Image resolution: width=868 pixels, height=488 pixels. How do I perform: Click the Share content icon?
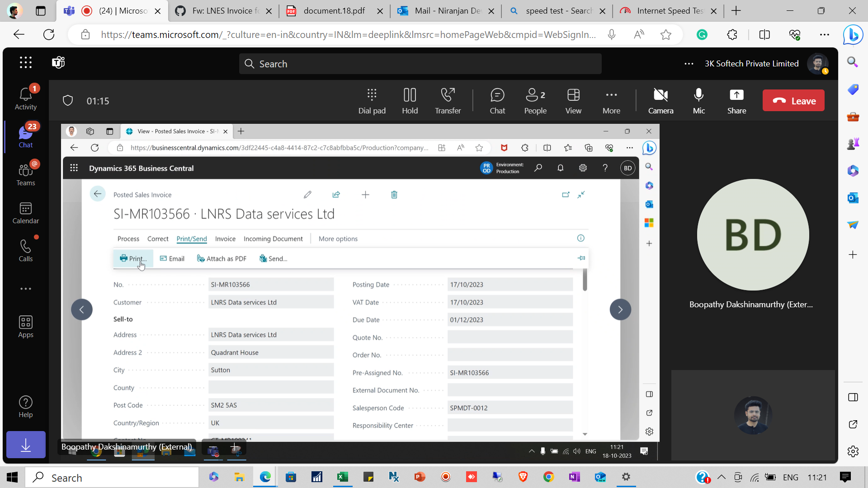(736, 100)
